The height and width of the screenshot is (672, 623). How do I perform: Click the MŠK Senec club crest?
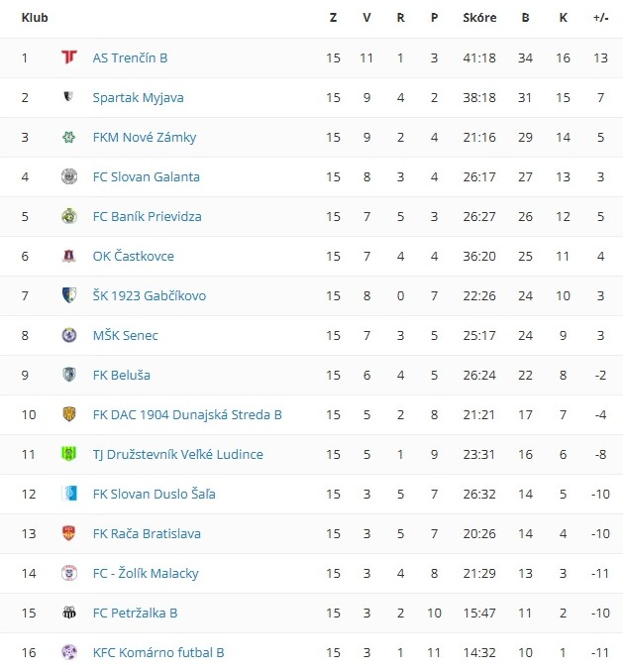click(69, 335)
